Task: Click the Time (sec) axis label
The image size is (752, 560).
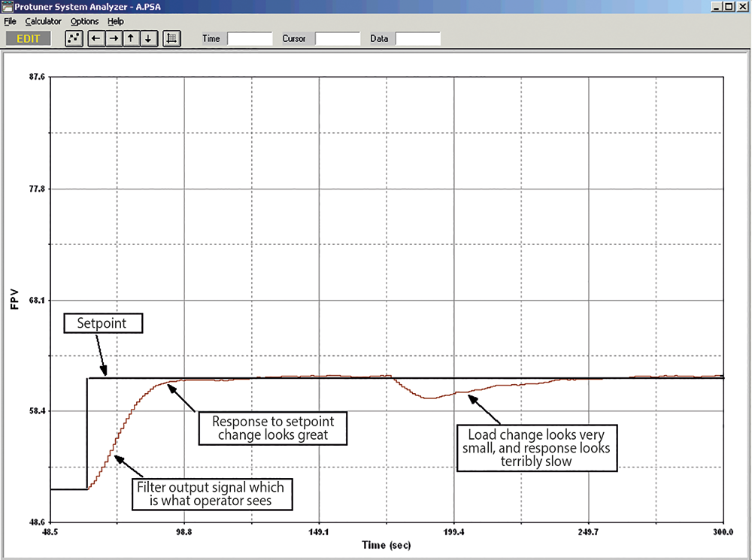Action: click(387, 545)
